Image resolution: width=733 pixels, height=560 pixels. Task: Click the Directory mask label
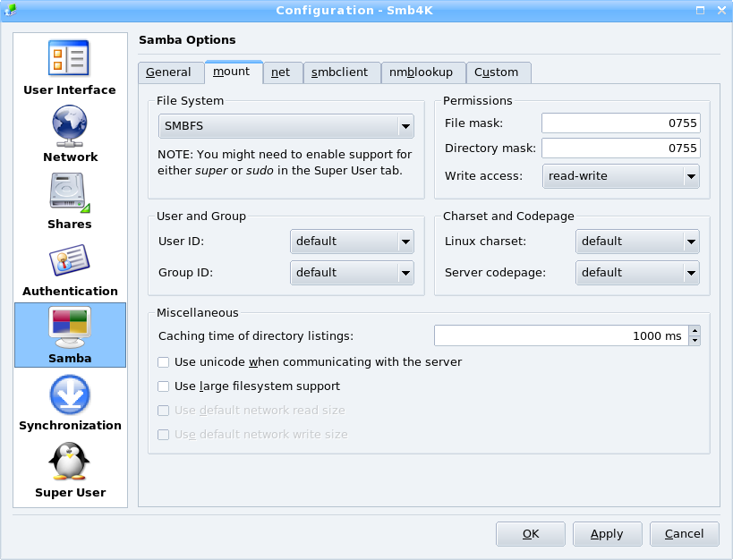click(490, 148)
